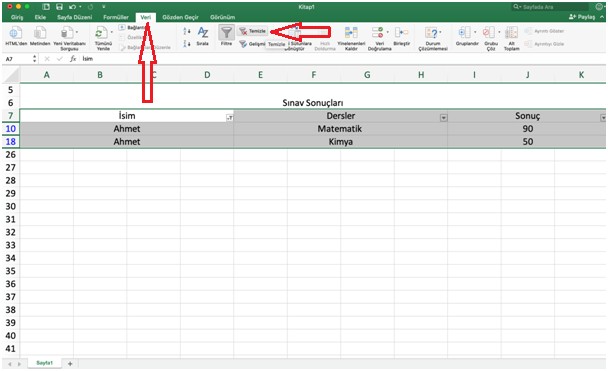Open the Tümünü Yenile dropdown arrow

[112, 32]
